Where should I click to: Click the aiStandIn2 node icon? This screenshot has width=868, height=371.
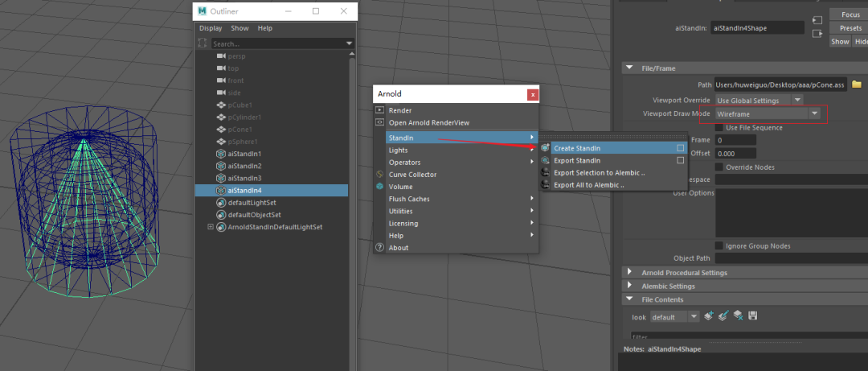(221, 166)
